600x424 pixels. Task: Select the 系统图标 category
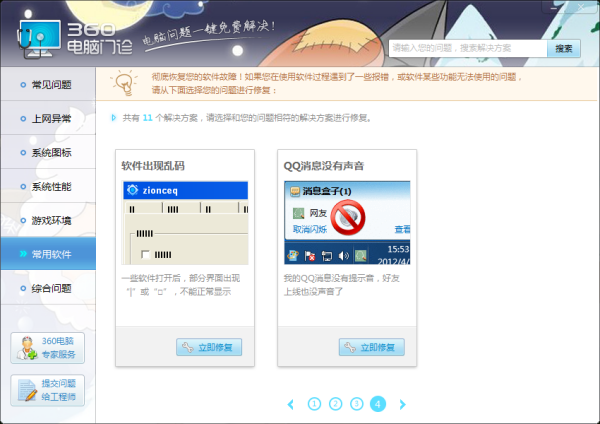point(48,152)
